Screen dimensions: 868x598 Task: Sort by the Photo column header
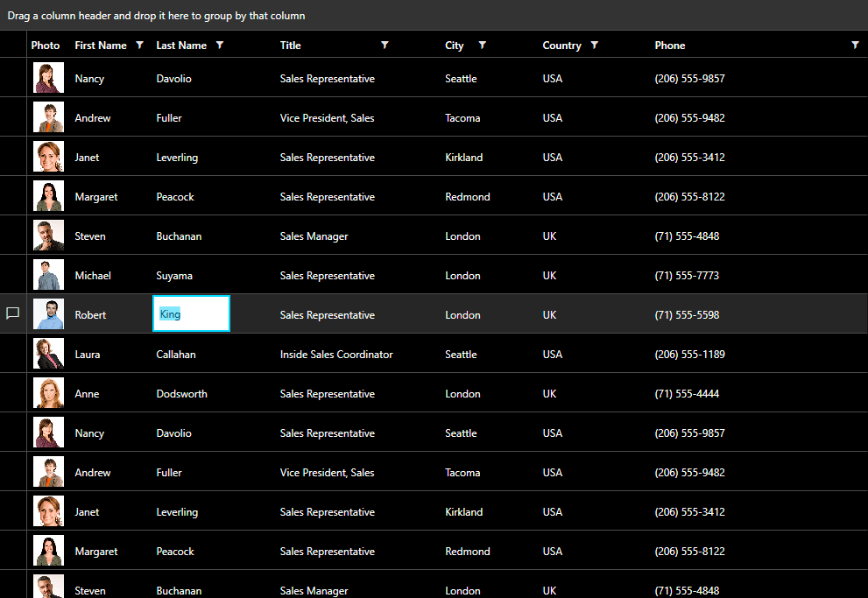tap(46, 46)
